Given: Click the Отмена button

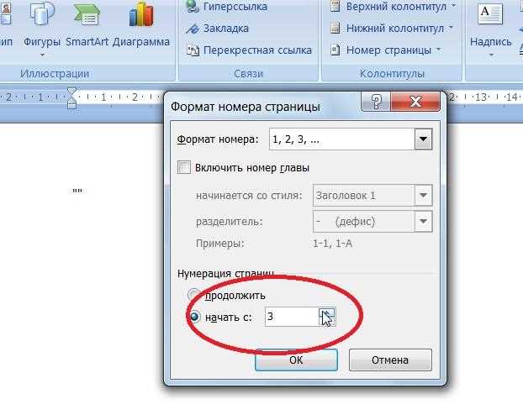Looking at the screenshot, I should tap(390, 360).
